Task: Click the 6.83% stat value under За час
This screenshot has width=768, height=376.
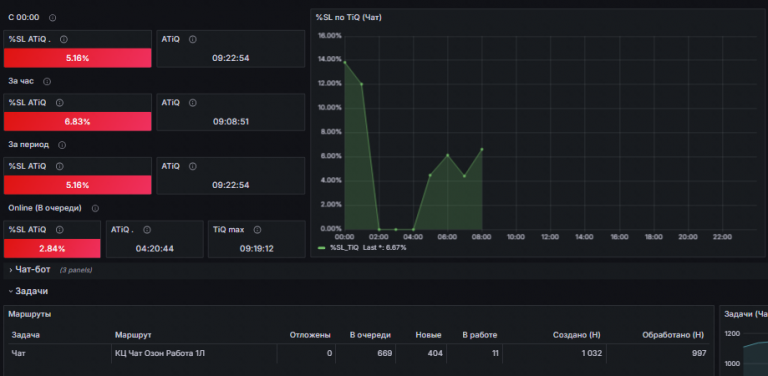Action: click(x=77, y=121)
